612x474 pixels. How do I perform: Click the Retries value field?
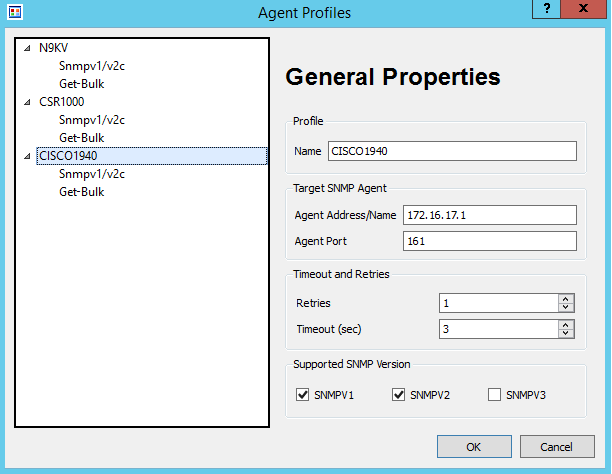coord(499,303)
